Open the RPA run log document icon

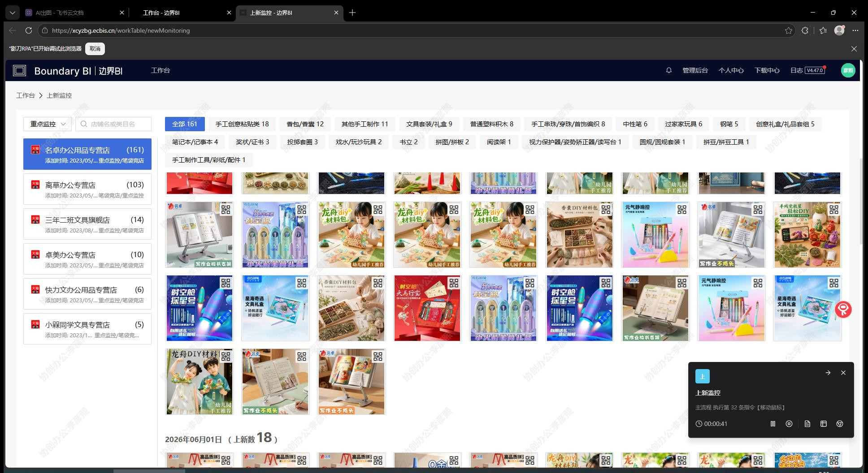coord(807,424)
